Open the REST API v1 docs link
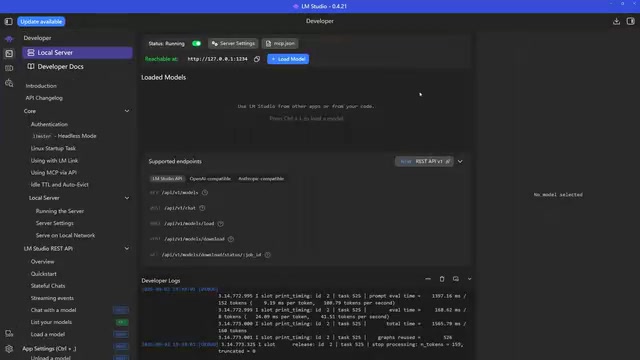The height and width of the screenshot is (360, 640). click(424, 162)
